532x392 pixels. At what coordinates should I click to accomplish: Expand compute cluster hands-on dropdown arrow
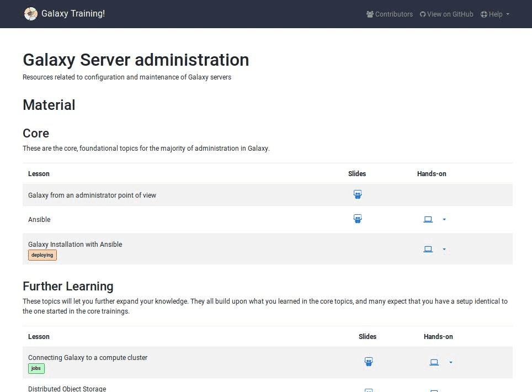(x=451, y=363)
